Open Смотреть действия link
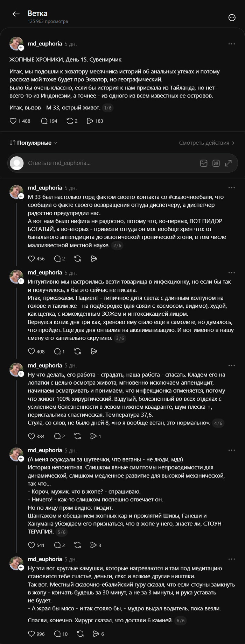 click(207, 143)
